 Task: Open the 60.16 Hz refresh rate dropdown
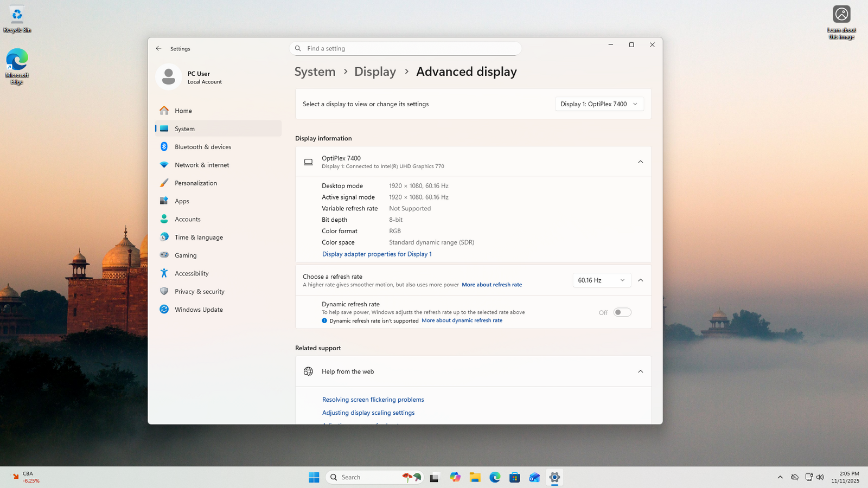pyautogui.click(x=601, y=280)
